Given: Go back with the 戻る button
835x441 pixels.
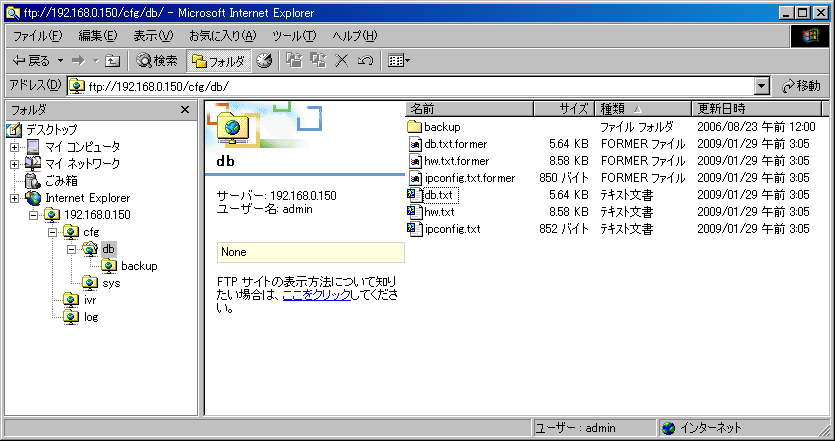Looking at the screenshot, I should [30, 61].
